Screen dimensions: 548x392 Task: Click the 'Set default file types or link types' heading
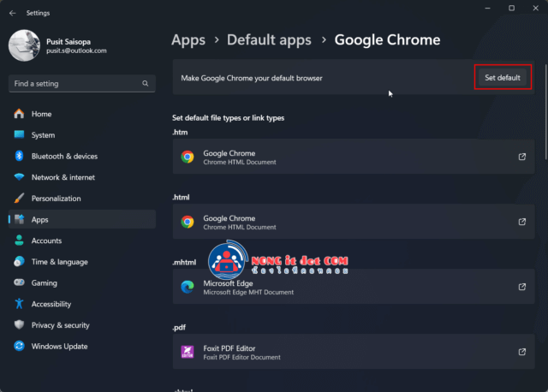(x=228, y=118)
